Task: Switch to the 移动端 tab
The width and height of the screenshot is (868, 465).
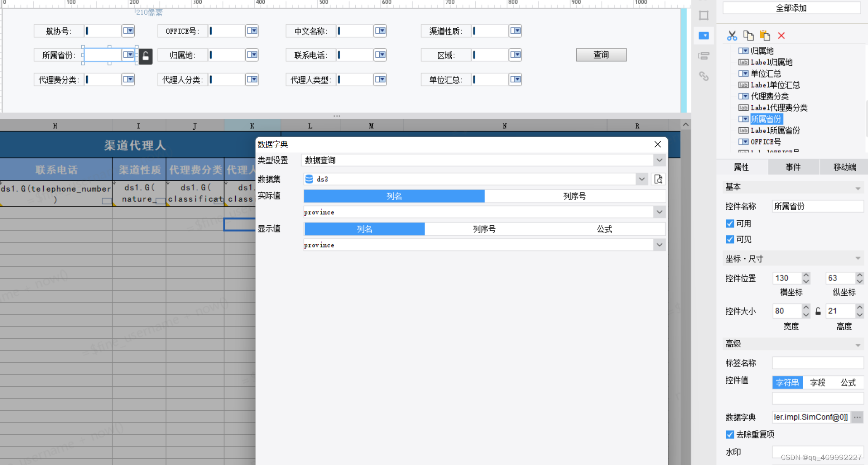Action: [844, 167]
